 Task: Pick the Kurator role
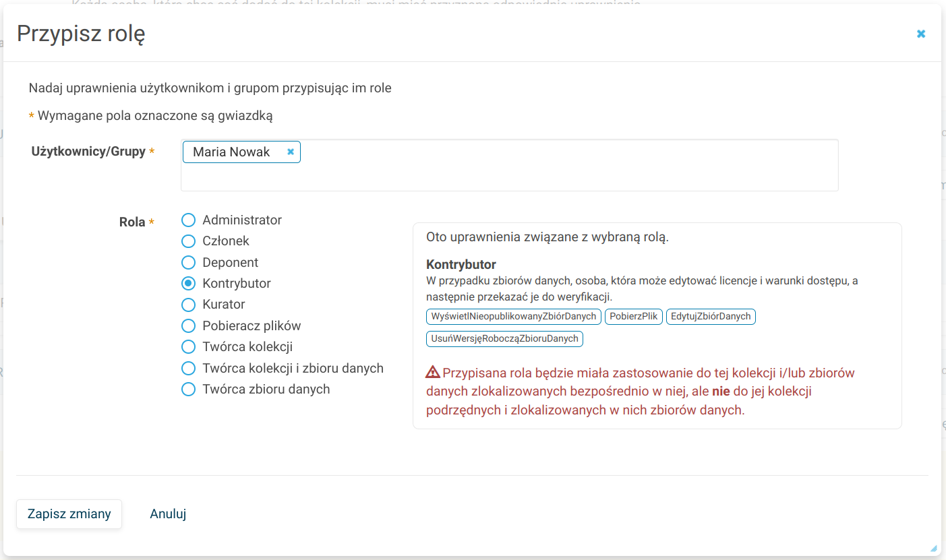point(189,305)
